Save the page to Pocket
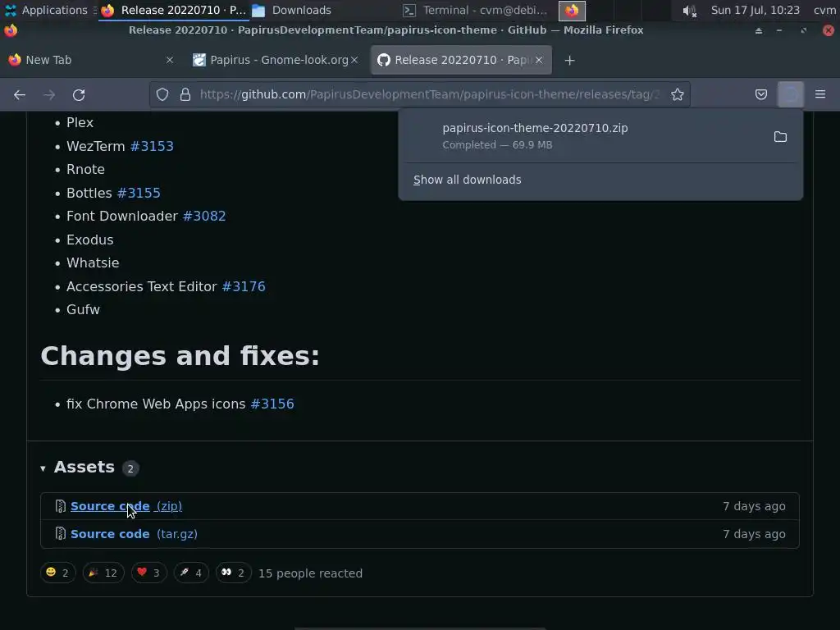 pos(760,95)
